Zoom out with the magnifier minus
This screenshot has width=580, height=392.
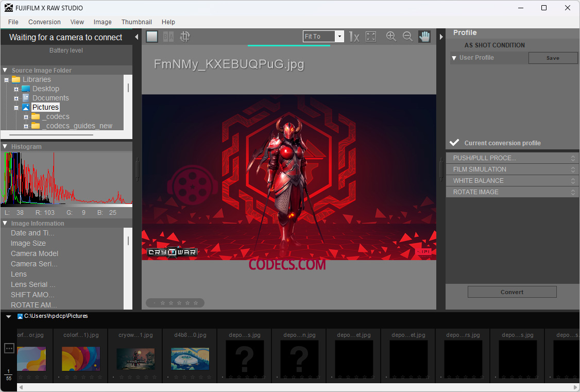(x=407, y=36)
